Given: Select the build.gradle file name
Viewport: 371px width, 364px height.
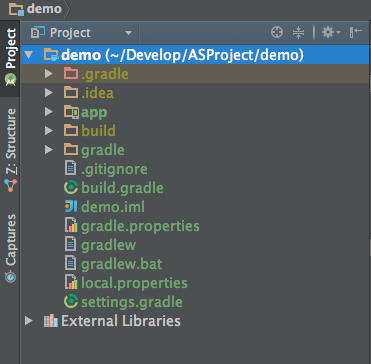Looking at the screenshot, I should click(x=122, y=188).
